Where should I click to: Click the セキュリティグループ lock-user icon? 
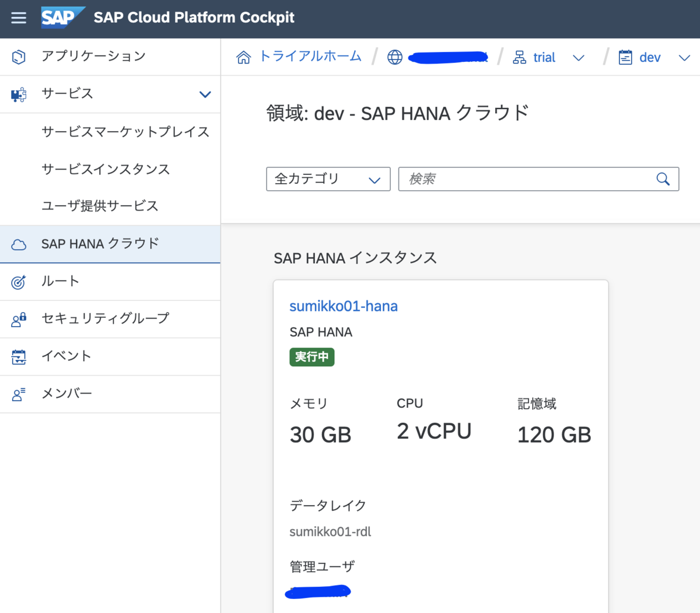pos(19,320)
